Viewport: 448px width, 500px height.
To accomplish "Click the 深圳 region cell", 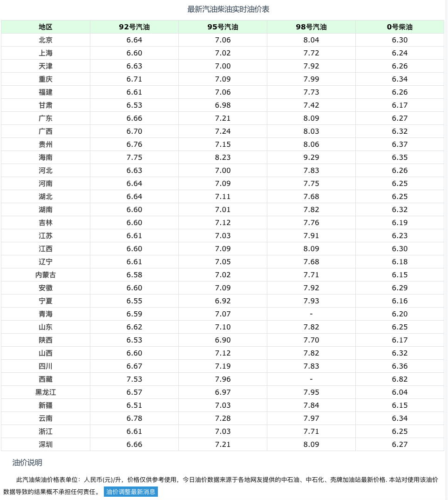I will (46, 445).
